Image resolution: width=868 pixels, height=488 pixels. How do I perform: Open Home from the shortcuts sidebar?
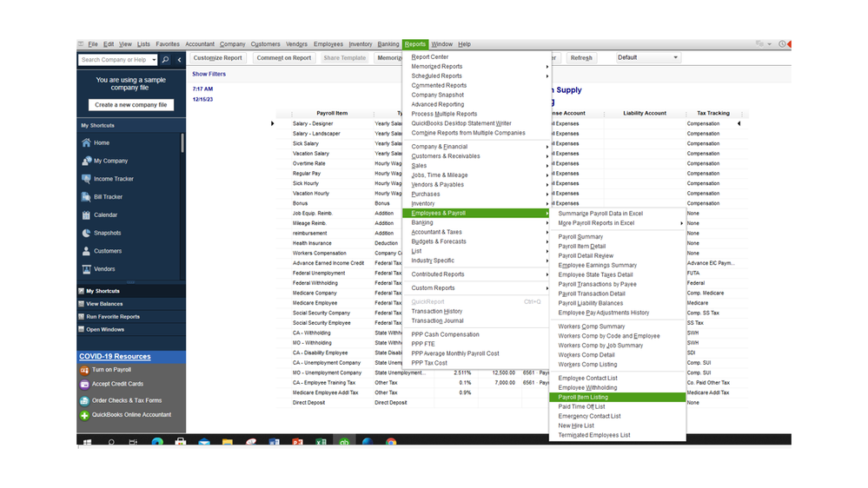click(102, 142)
